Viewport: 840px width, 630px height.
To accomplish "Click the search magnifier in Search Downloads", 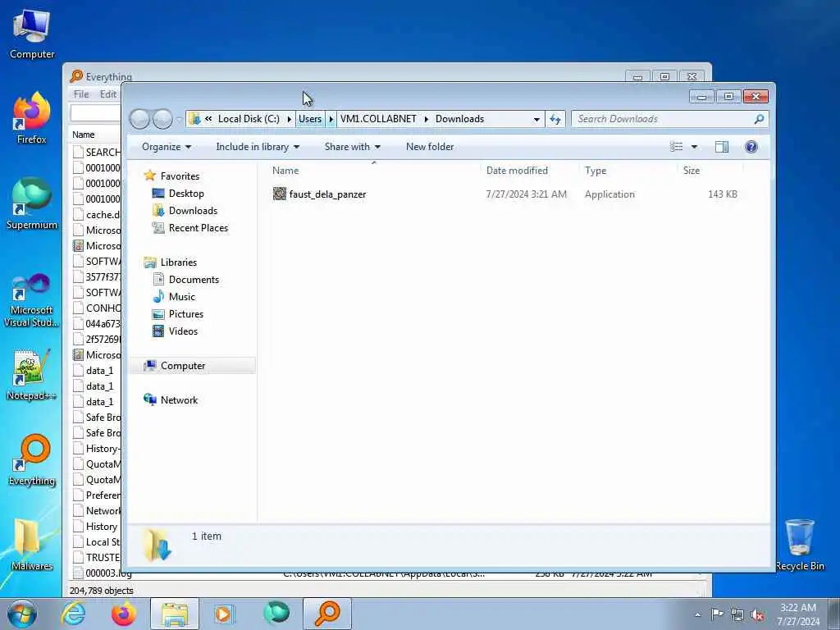I will [759, 119].
